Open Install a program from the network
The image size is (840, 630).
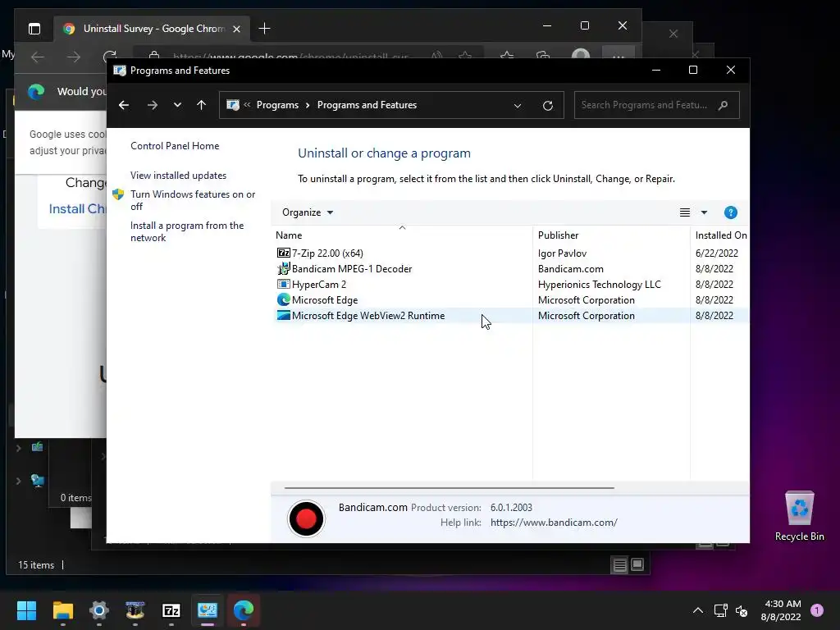tap(187, 231)
